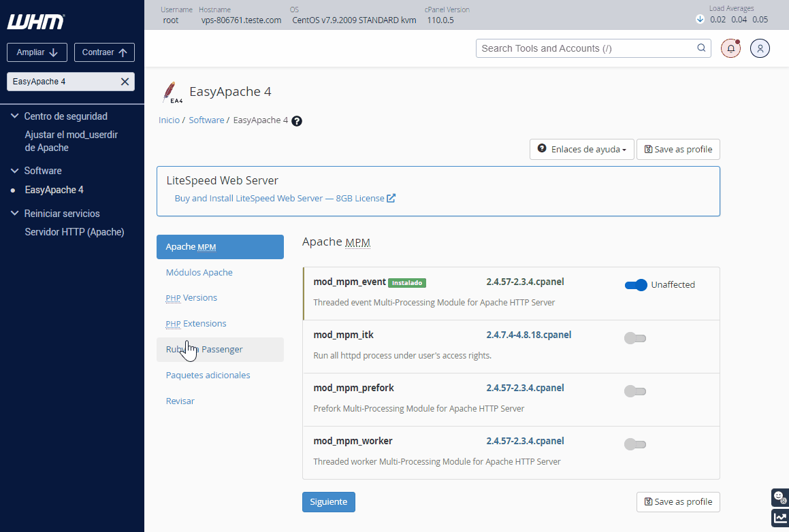The width and height of the screenshot is (789, 532).
Task: Go to the Inicio breadcrumb
Action: pyautogui.click(x=169, y=120)
